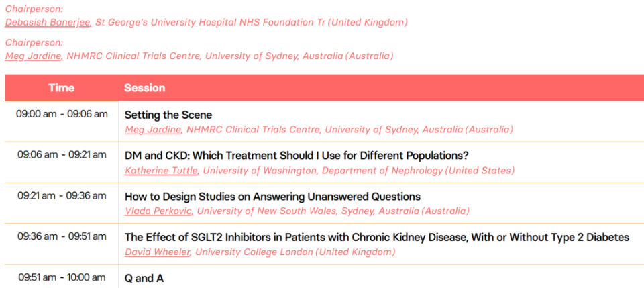Image resolution: width=644 pixels, height=288 pixels.
Task: Click St George's University Hospital affiliation text
Action: point(251,22)
